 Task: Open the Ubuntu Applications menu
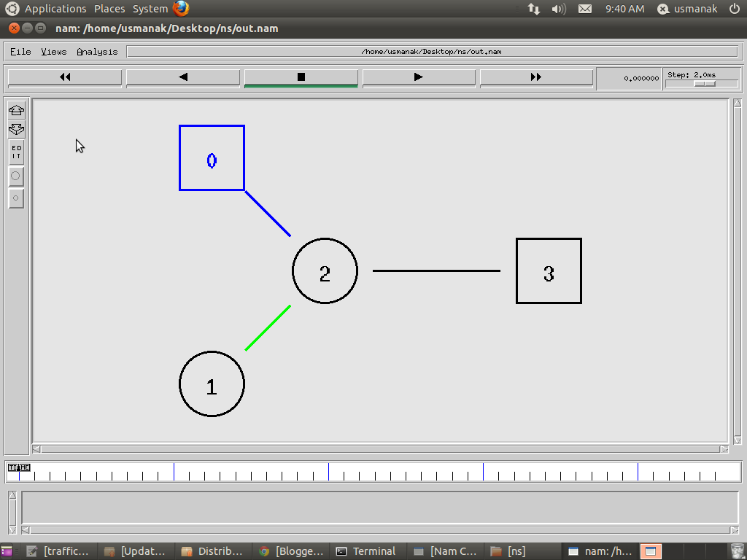[x=55, y=8]
